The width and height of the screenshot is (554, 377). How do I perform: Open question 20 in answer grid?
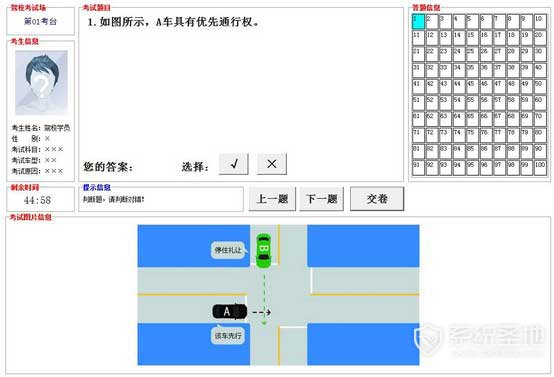[x=540, y=38]
